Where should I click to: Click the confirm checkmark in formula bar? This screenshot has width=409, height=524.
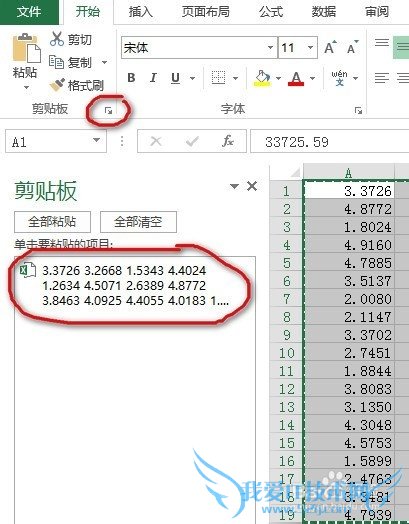192,141
